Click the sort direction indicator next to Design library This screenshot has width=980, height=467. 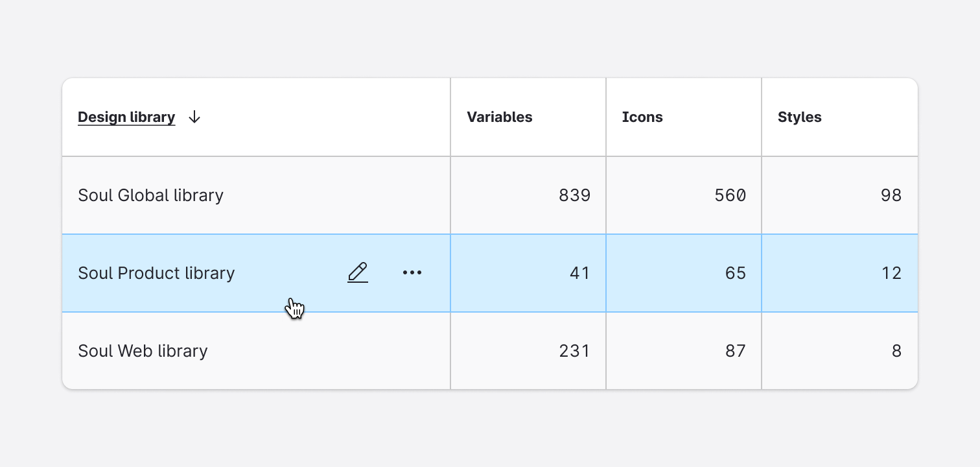[x=194, y=117]
